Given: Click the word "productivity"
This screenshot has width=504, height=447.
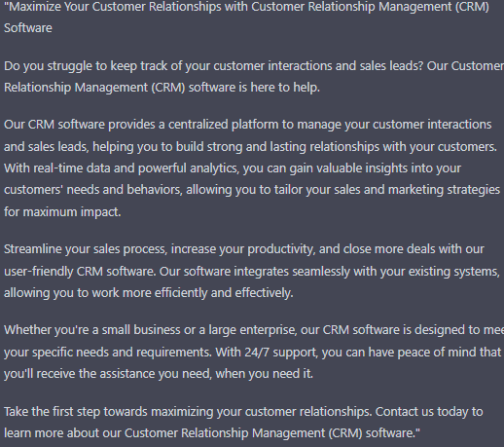Looking at the screenshot, I should point(281,249).
